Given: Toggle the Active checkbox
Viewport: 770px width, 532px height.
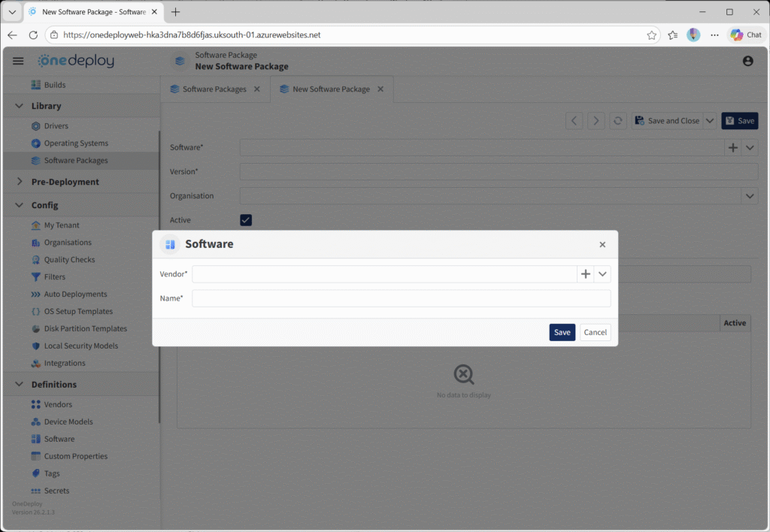Looking at the screenshot, I should (246, 220).
